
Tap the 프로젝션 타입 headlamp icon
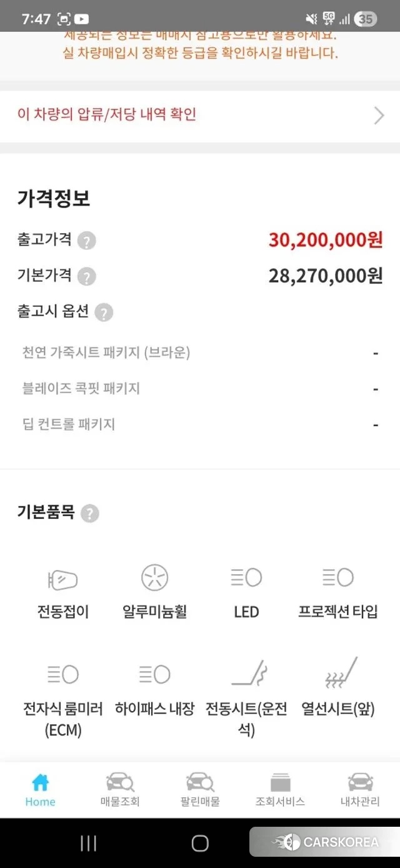[338, 578]
